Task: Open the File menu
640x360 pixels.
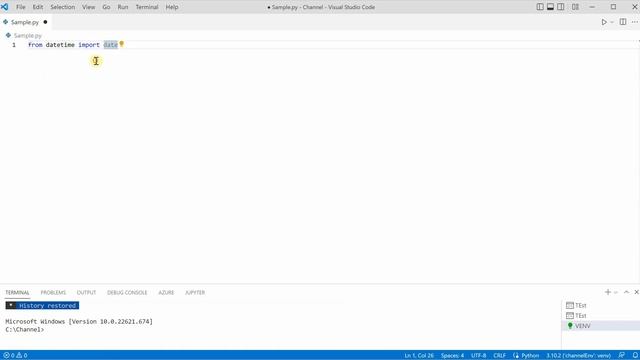Action: pyautogui.click(x=20, y=7)
